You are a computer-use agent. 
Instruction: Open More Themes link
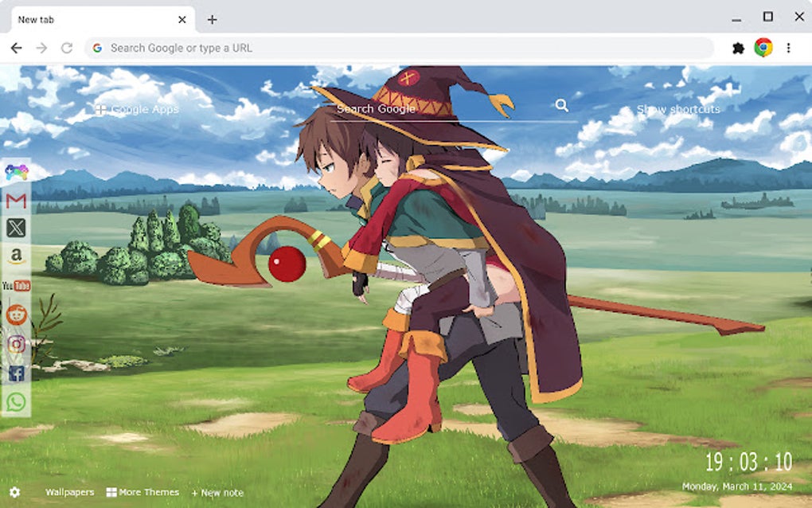pyautogui.click(x=143, y=492)
